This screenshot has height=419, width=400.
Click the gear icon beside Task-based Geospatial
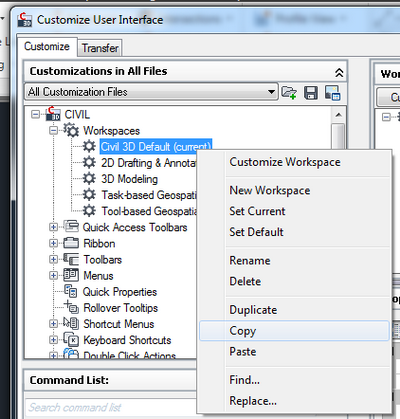[x=89, y=194]
